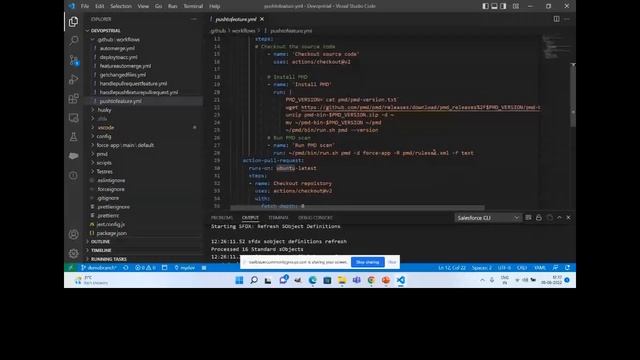Close the pushtofeature.yml editor tab
The height and width of the screenshot is (360, 640).
[x=262, y=19]
